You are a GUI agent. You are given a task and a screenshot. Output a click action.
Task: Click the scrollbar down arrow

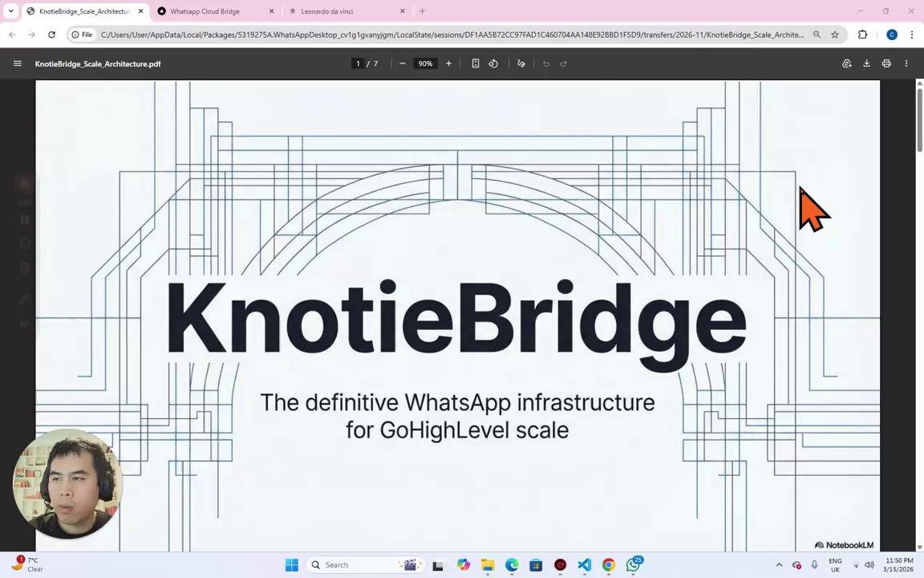[x=919, y=547]
